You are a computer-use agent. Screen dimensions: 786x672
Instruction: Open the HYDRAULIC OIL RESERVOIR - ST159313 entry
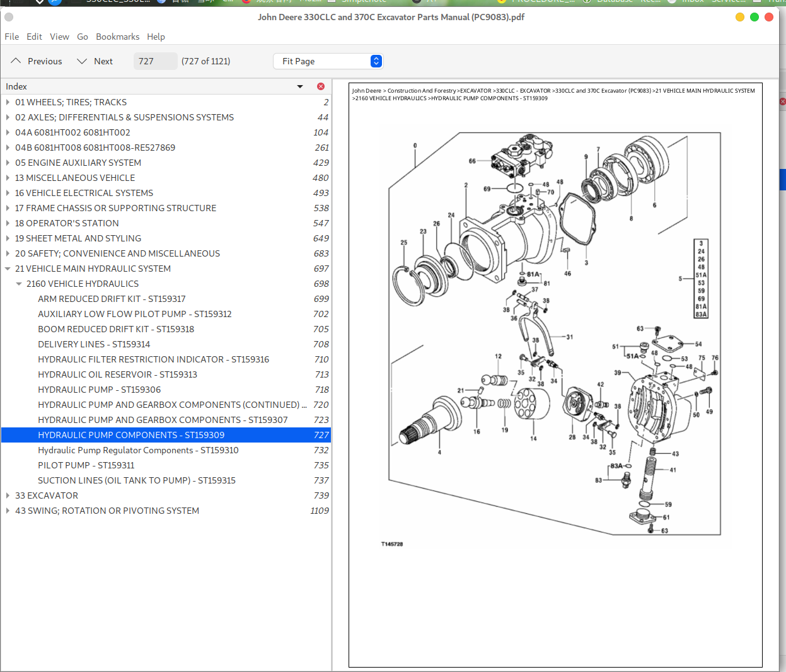click(x=117, y=374)
